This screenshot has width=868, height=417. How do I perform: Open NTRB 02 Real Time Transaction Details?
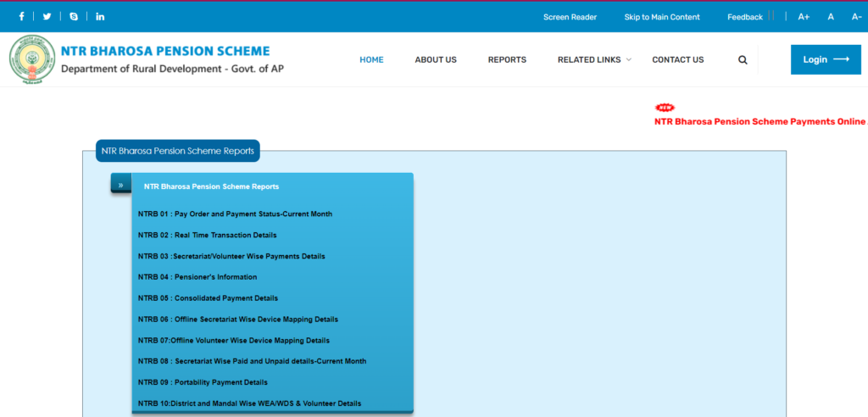click(x=207, y=235)
